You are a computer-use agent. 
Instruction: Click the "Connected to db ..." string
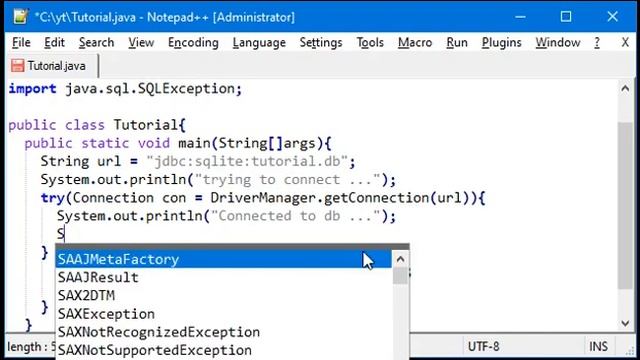(296, 216)
